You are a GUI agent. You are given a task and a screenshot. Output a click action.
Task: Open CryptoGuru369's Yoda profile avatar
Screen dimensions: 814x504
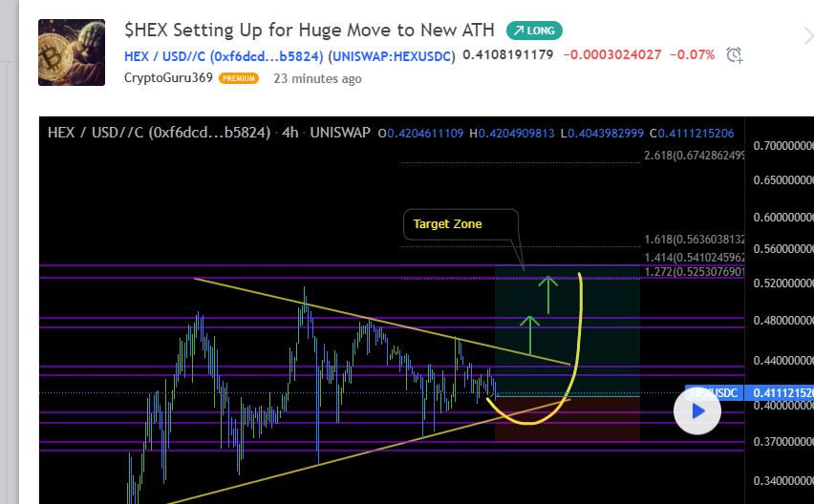click(x=72, y=52)
